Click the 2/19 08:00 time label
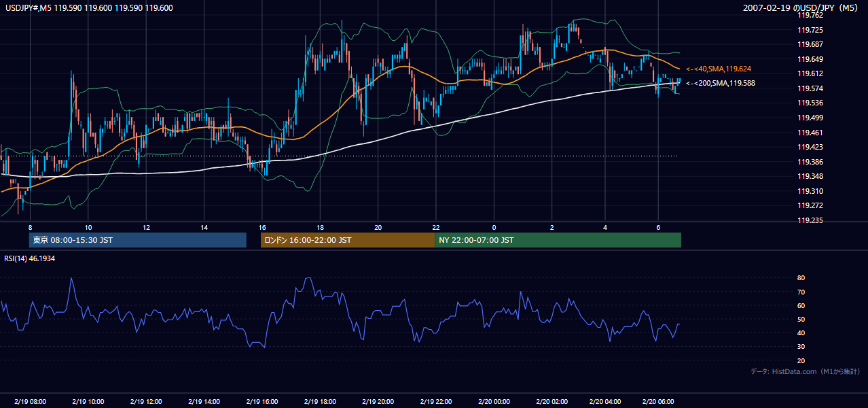Image resolution: width=868 pixels, height=408 pixels. tap(30, 402)
